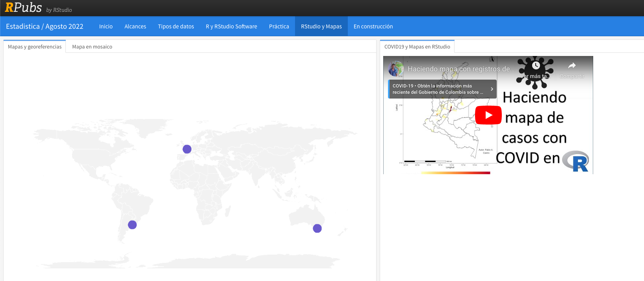Select the COVID19 y Mapas en RStudio tab
644x281 pixels.
417,47
